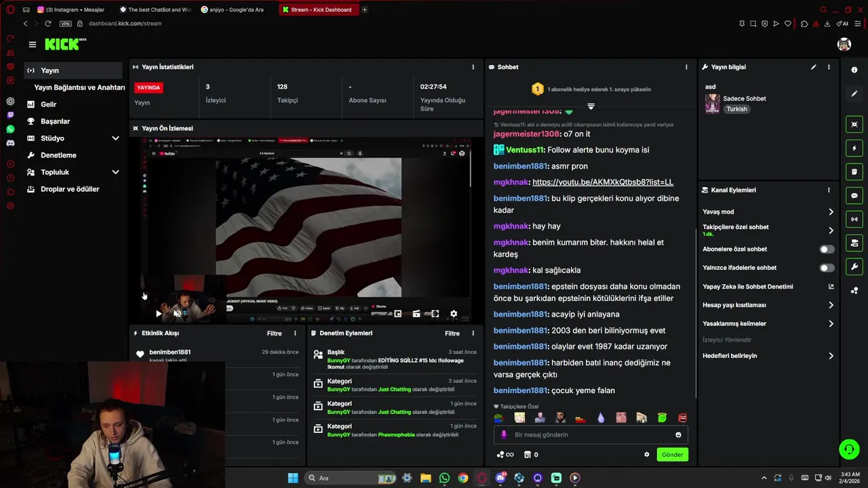Image resolution: width=868 pixels, height=488 pixels.
Task: Open Hedefleri belirleyin settings
Action: tap(768, 356)
